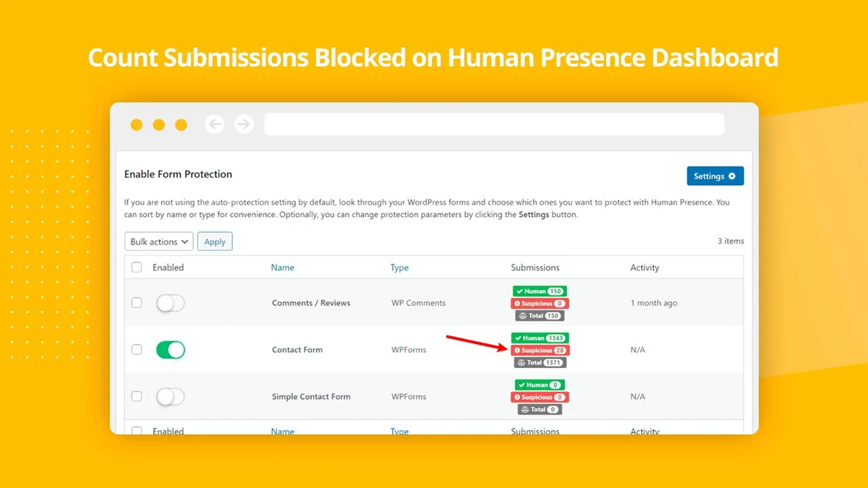The image size is (868, 488).
Task: Check the Contact Form row checkbox
Action: (x=137, y=350)
